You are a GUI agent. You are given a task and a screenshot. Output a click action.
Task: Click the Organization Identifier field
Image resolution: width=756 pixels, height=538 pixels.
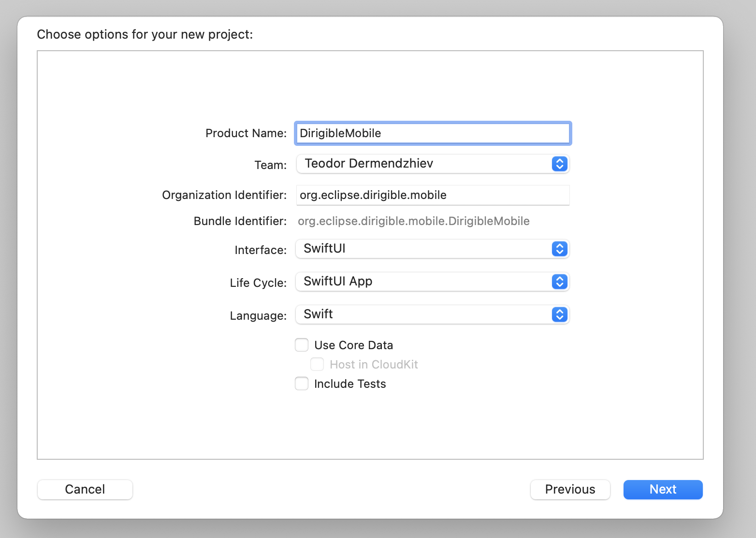[x=433, y=195]
